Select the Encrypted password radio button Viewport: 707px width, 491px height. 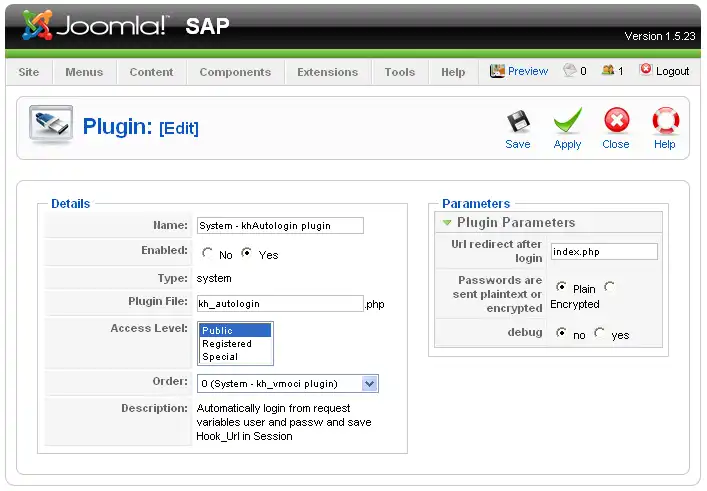pos(609,288)
